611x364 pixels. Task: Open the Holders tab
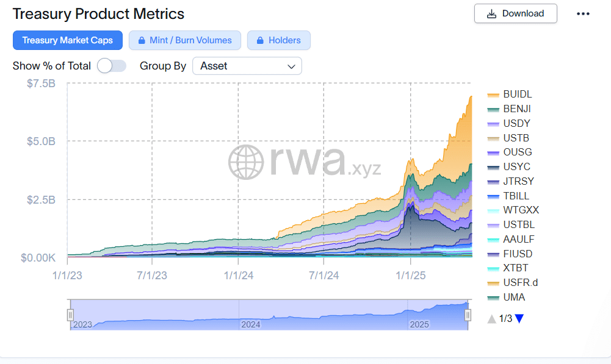(x=279, y=40)
